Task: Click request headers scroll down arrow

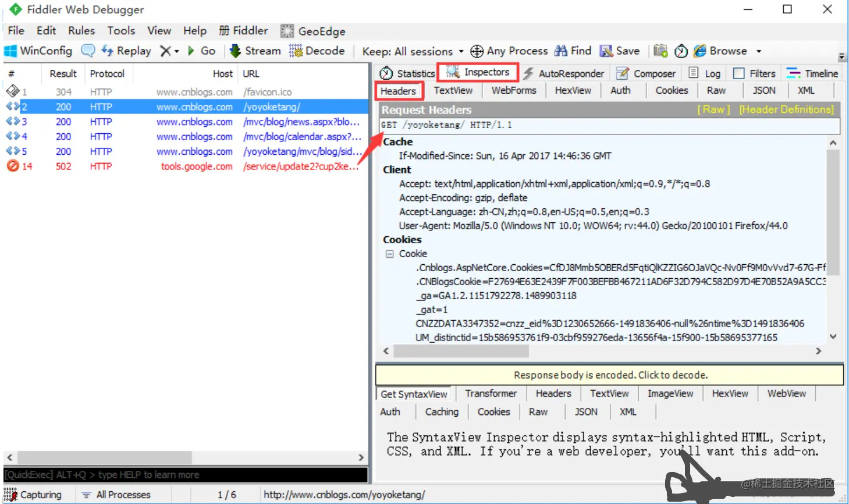Action: (x=833, y=336)
